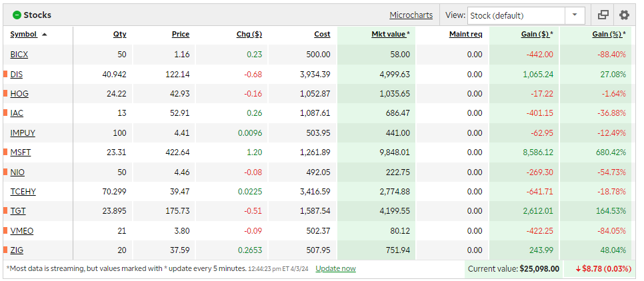Image resolution: width=644 pixels, height=281 pixels.
Task: Open the IAC symbol link
Action: pos(17,113)
